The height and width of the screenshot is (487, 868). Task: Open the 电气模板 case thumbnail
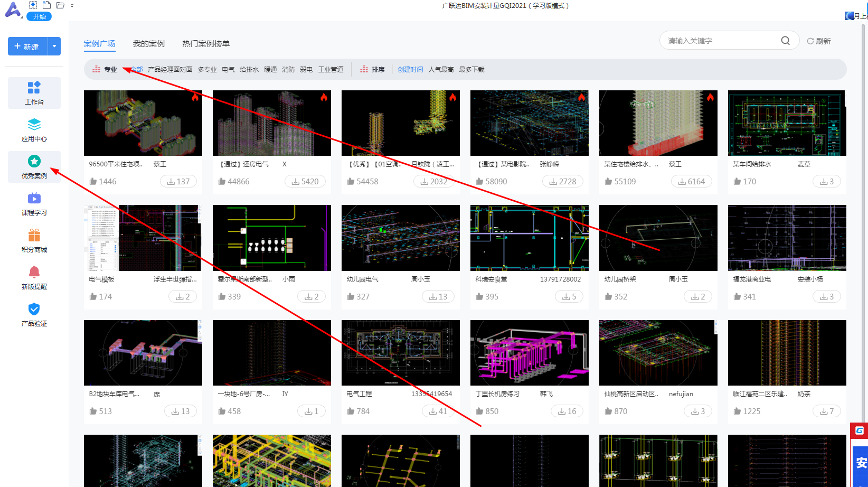point(143,238)
